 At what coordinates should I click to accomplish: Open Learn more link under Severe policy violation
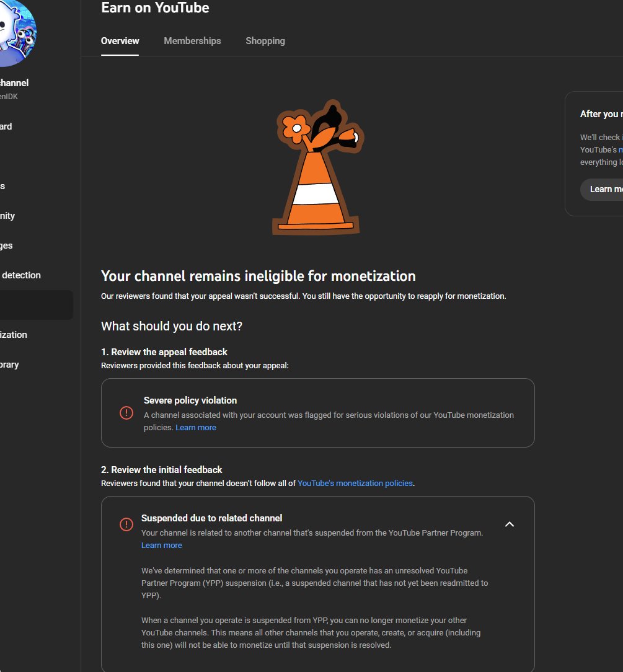[196, 427]
